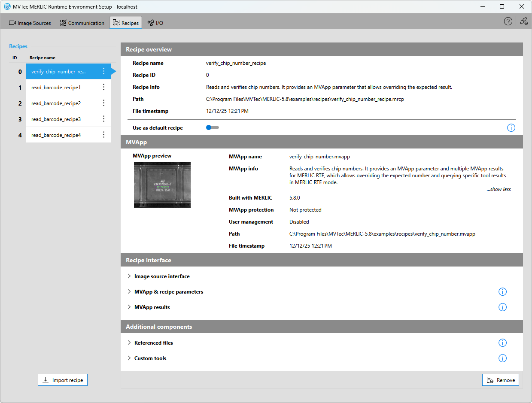Viewport: 532px width, 403px height.
Task: Enable the Use as default recipe toggle
Action: coord(212,127)
